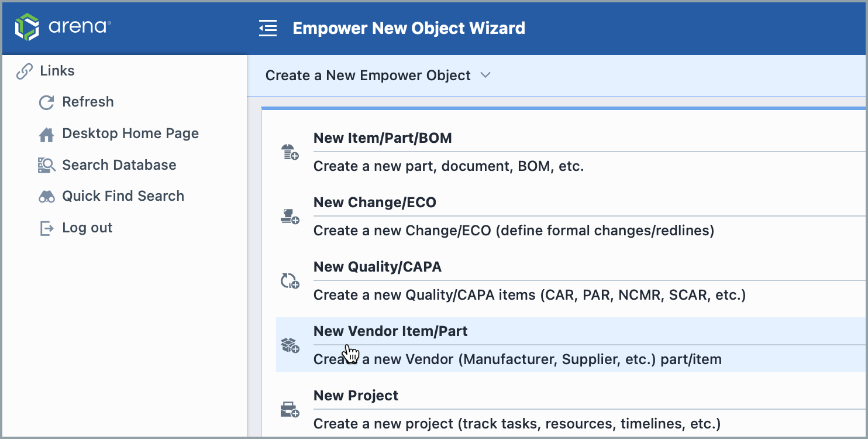Select the Refresh circular arrow icon
868x439 pixels.
(x=46, y=102)
